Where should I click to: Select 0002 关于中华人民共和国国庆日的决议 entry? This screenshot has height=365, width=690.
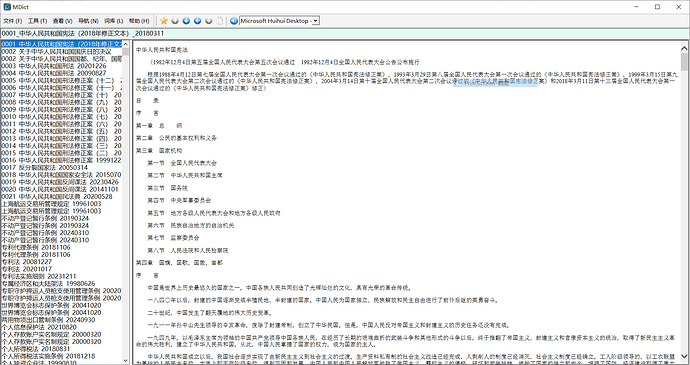(61, 51)
